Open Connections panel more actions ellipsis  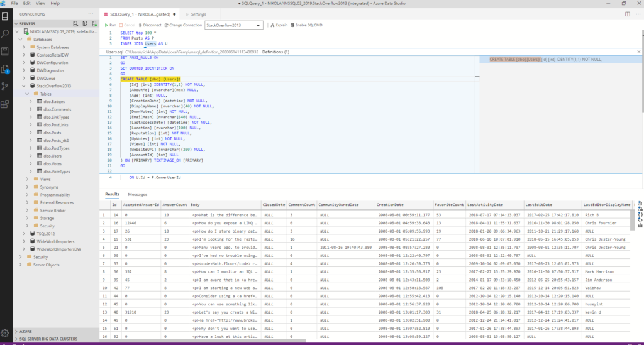(91, 14)
